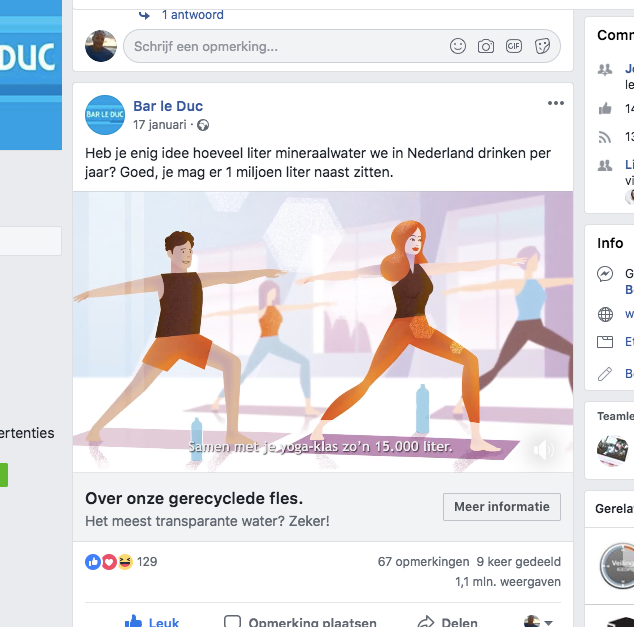Image resolution: width=634 pixels, height=627 pixels.
Task: View the 129 reactions count
Action: point(147,562)
